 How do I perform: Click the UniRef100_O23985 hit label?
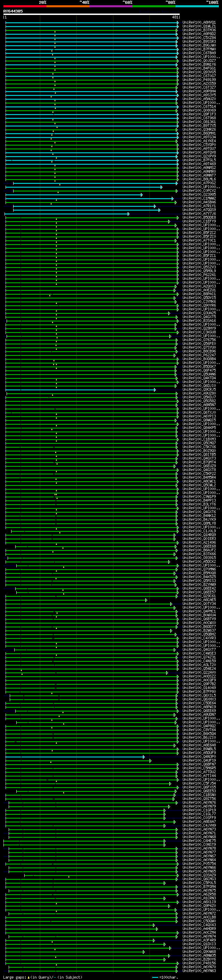point(199,194)
